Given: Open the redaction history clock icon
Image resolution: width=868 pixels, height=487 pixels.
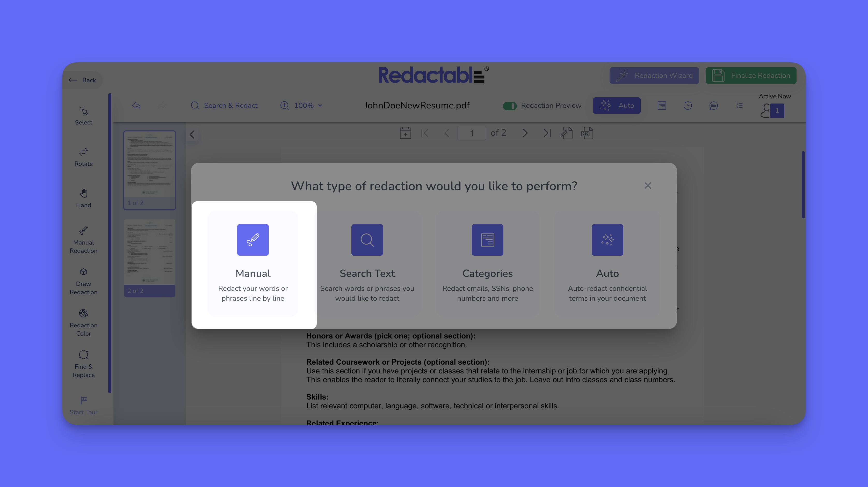Looking at the screenshot, I should (x=688, y=105).
